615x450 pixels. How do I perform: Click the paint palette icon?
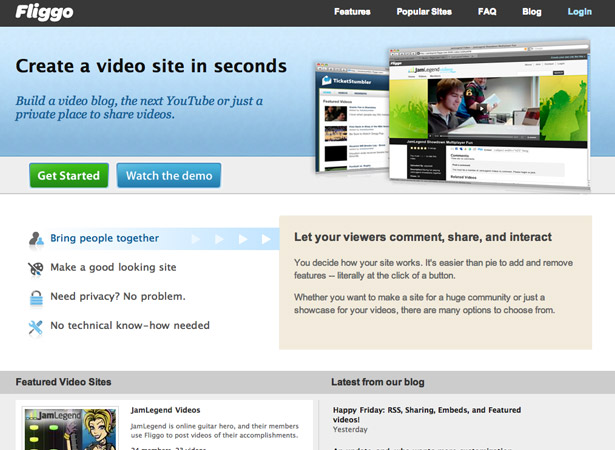(36, 269)
